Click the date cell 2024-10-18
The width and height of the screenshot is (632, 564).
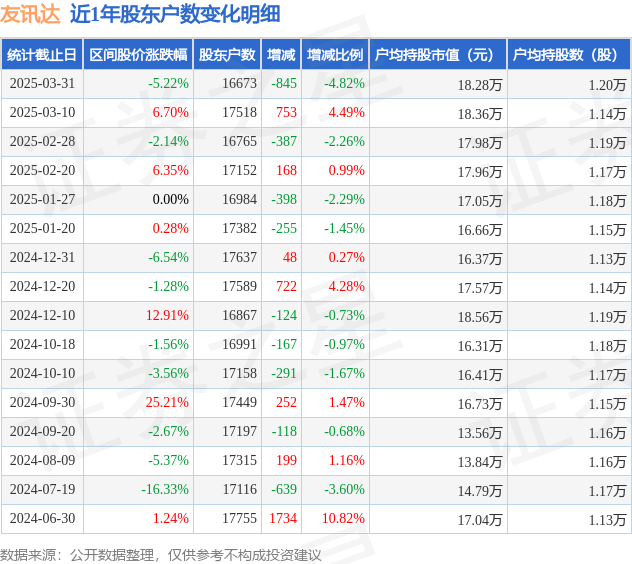coord(42,345)
